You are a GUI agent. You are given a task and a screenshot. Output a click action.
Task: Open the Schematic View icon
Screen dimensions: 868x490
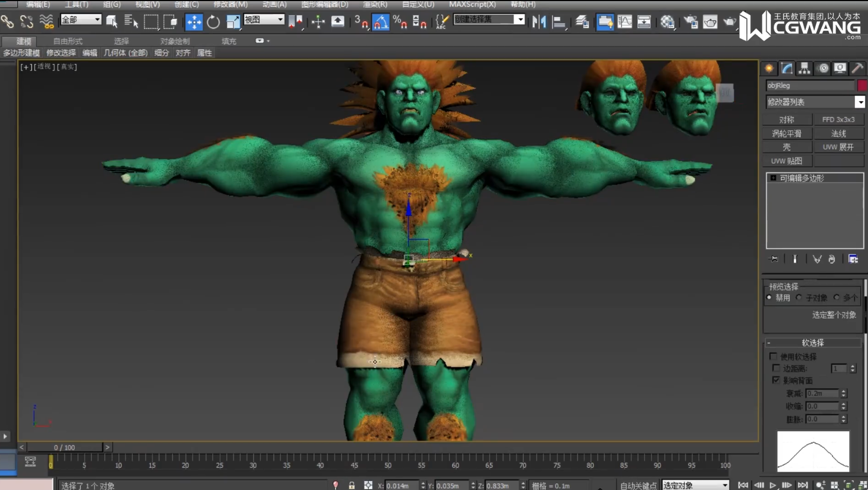[x=644, y=21]
